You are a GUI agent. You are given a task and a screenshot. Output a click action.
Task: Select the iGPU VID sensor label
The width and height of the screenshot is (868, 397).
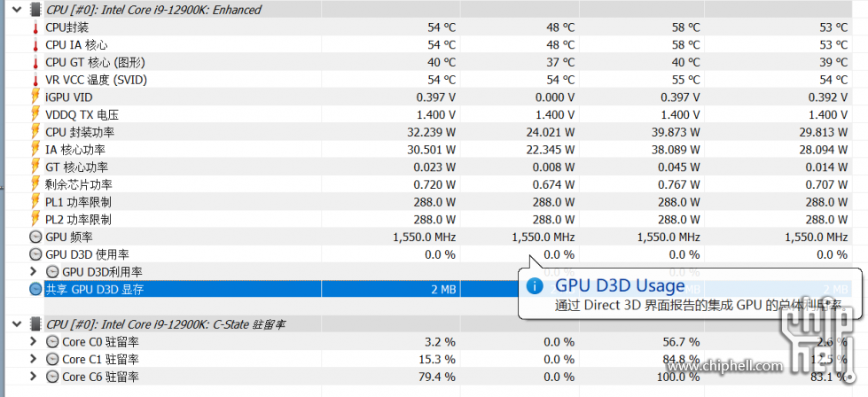click(69, 97)
